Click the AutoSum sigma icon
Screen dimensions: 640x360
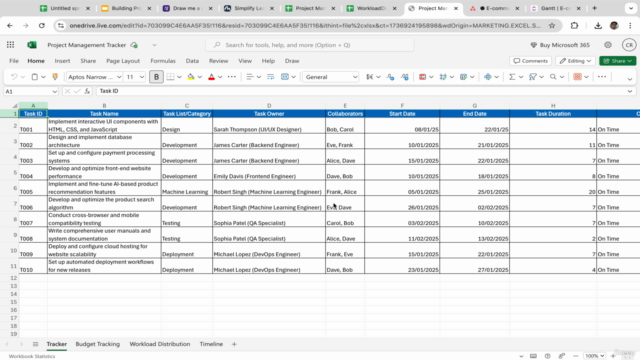[512, 77]
